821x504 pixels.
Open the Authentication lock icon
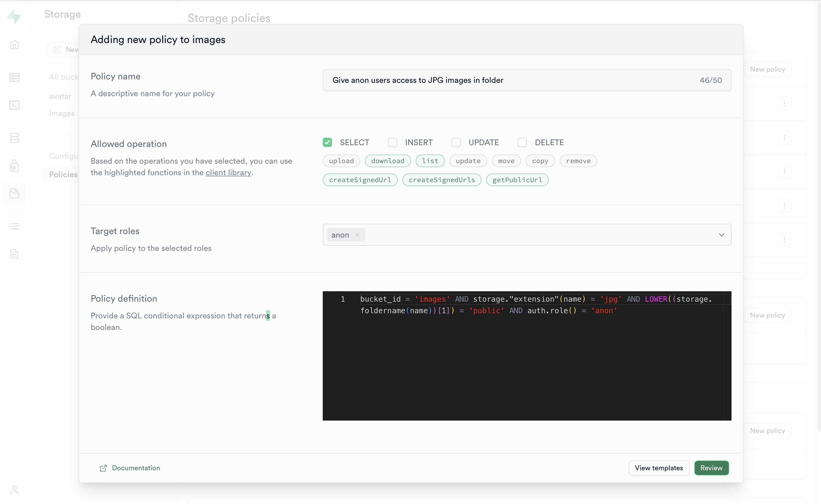click(15, 166)
